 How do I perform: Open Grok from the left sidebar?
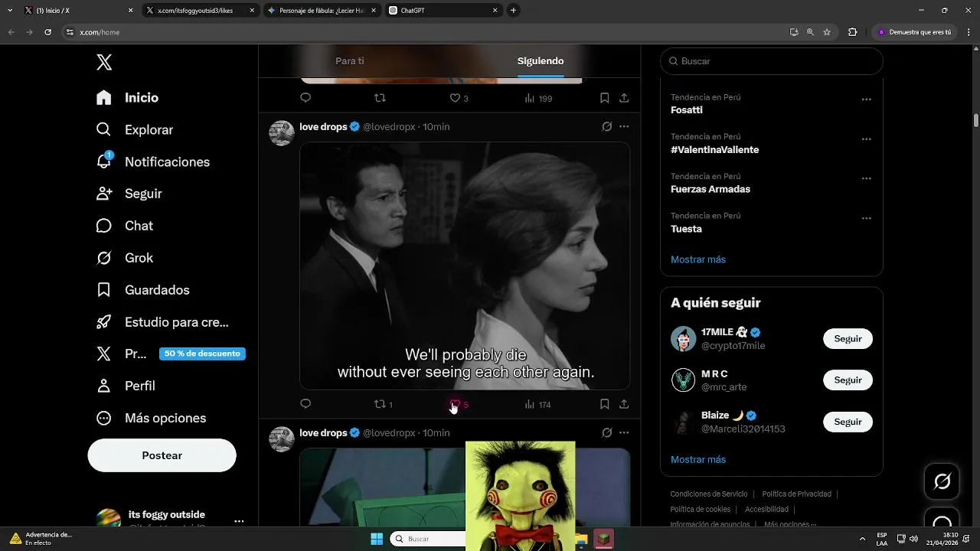(x=124, y=258)
